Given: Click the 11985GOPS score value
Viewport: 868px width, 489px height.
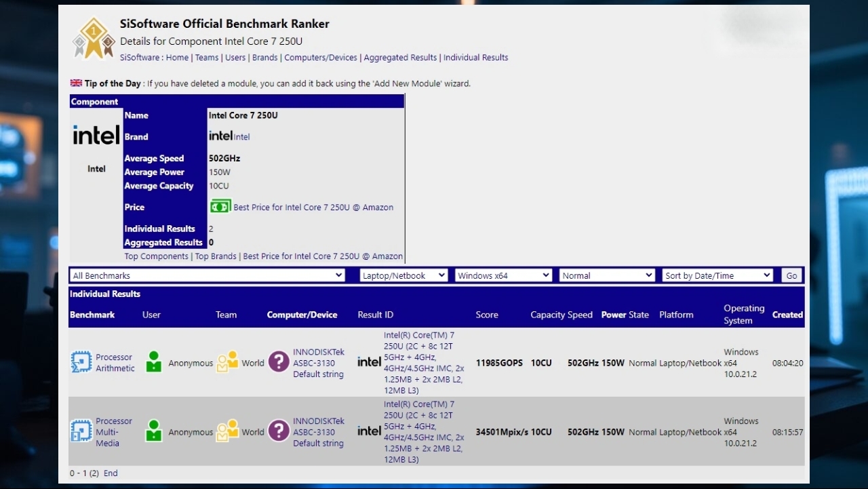Looking at the screenshot, I should click(x=499, y=363).
